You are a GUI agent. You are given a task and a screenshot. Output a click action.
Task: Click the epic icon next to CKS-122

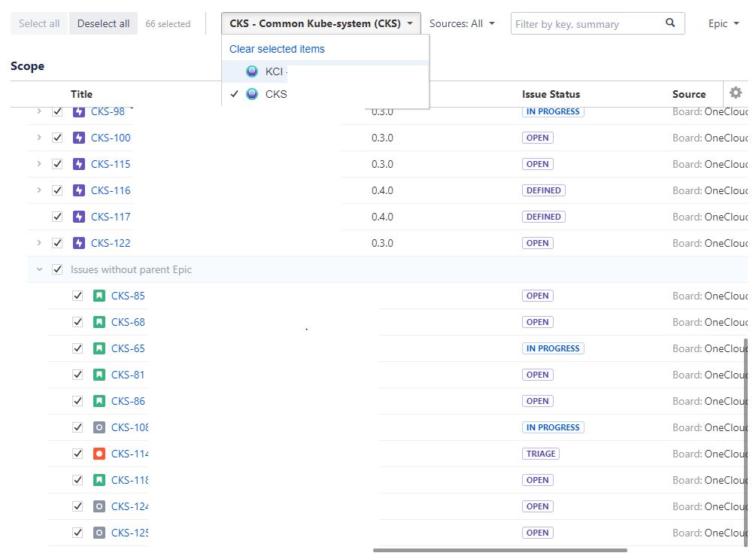click(x=78, y=243)
